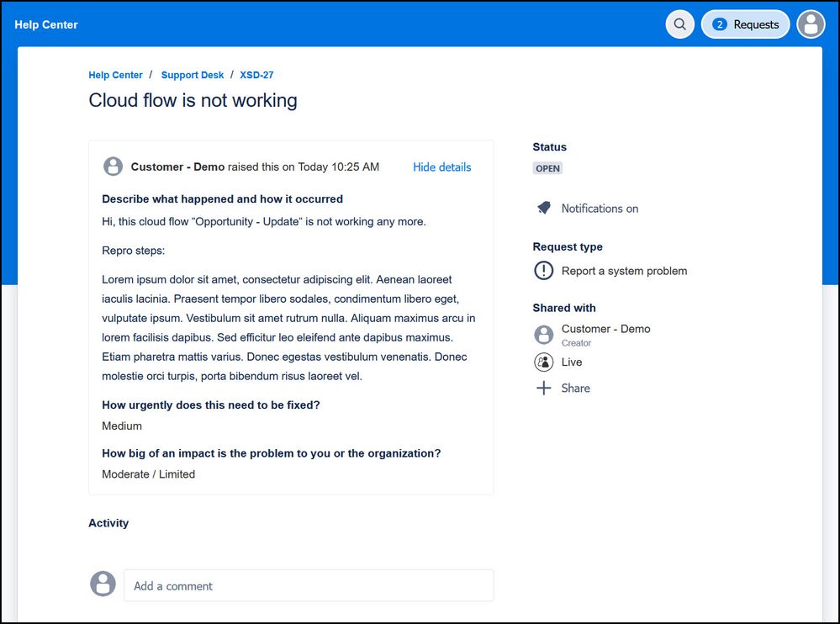Collapse request with Hide details
Image resolution: width=840 pixels, height=624 pixels.
(441, 167)
